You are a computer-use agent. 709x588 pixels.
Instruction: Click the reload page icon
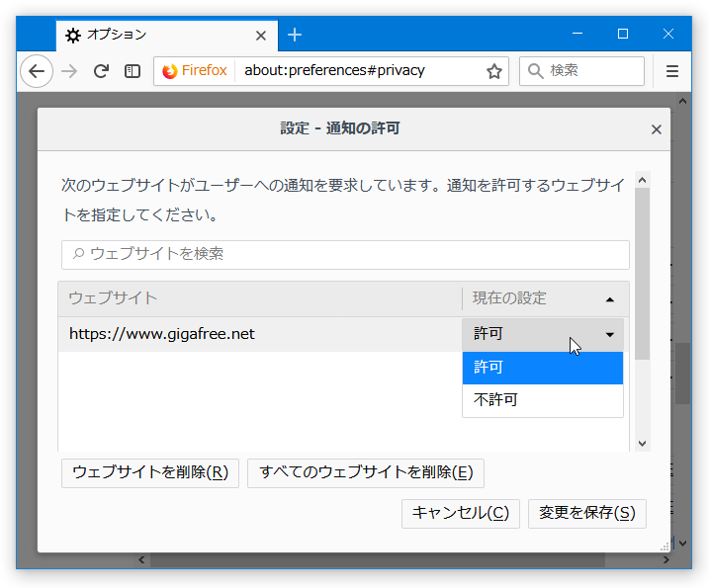[101, 71]
